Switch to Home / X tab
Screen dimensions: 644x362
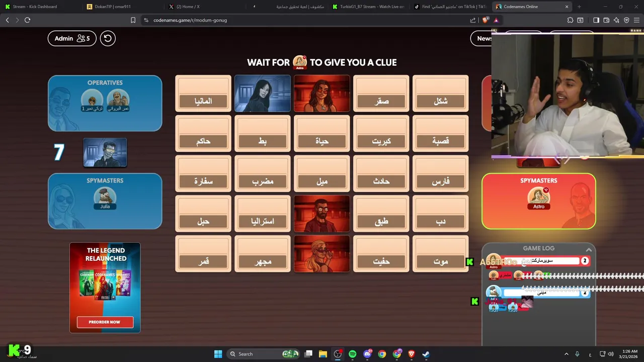pyautogui.click(x=188, y=7)
